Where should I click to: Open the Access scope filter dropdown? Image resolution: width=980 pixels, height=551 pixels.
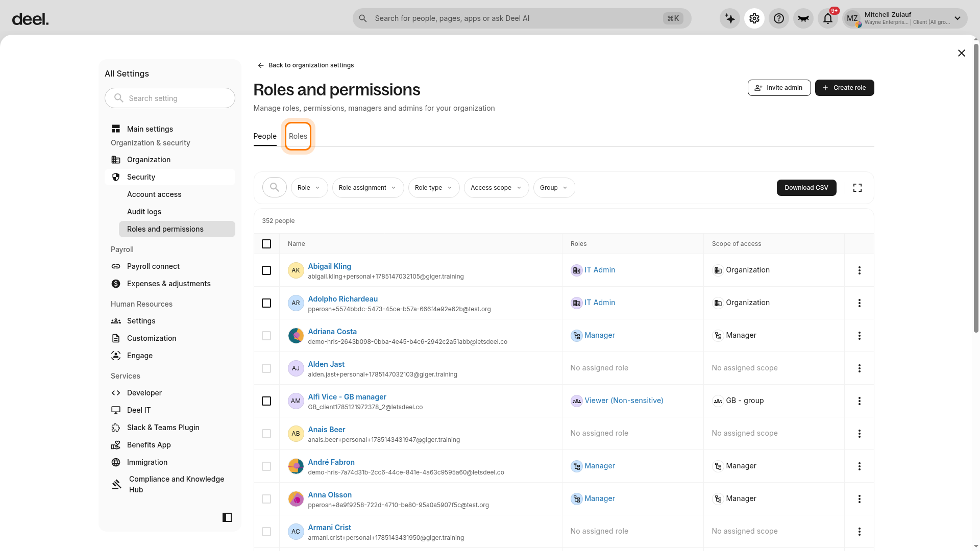click(x=497, y=188)
